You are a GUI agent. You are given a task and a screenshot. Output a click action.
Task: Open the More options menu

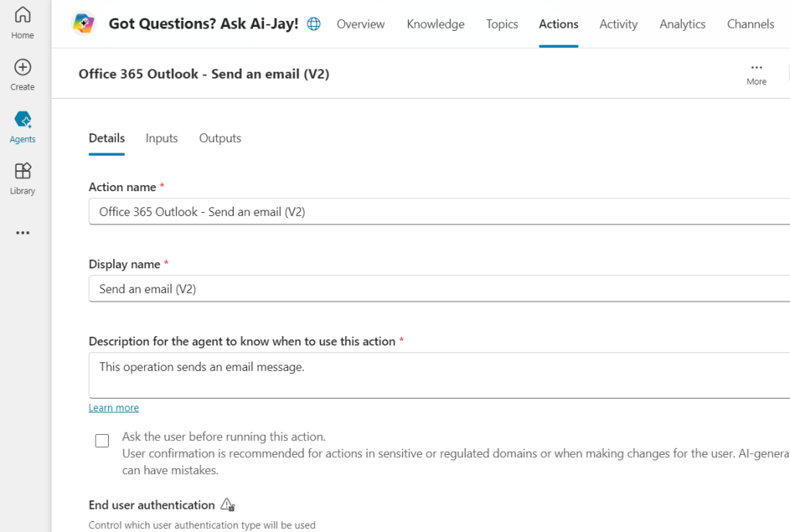tap(756, 73)
